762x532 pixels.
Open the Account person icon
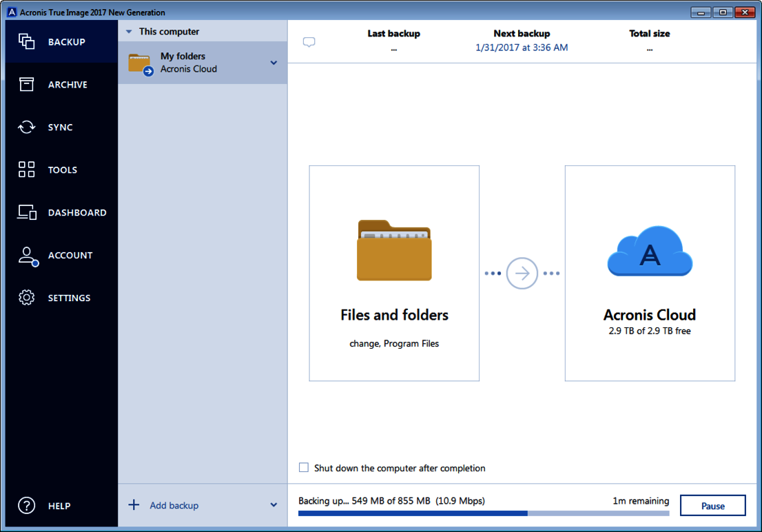click(x=27, y=256)
